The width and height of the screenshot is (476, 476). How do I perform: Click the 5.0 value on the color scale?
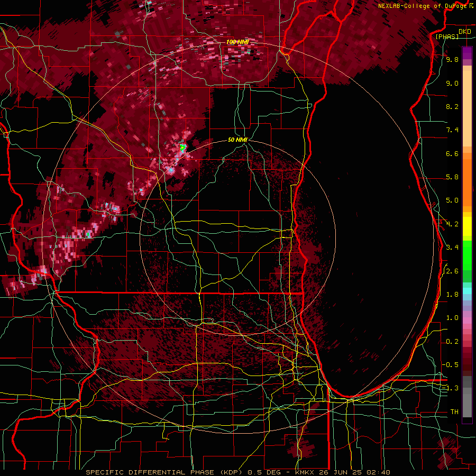point(452,200)
